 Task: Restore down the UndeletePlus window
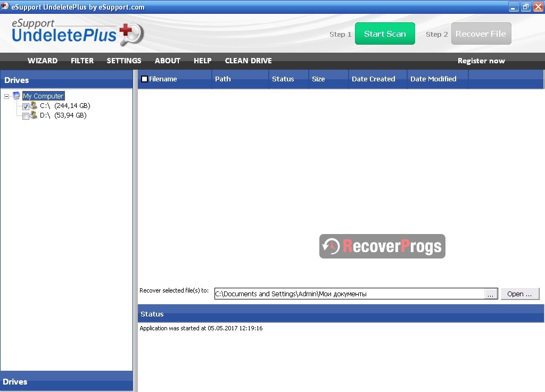[525, 6]
